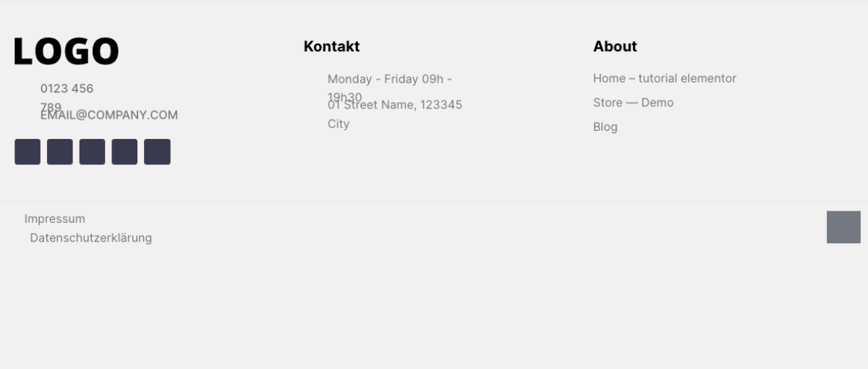Screen dimensions: 868x369
Task: Click the 01 Street Name address text
Action: pyautogui.click(x=395, y=105)
